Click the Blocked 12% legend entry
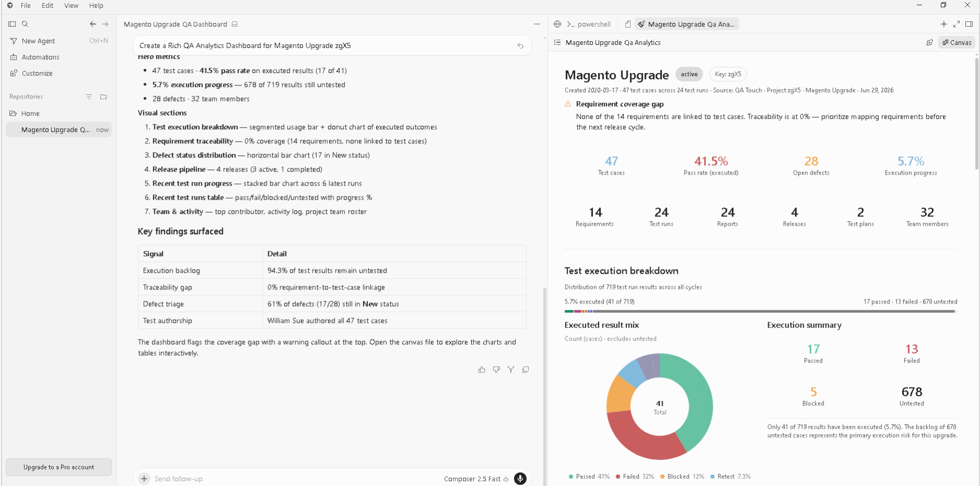Image resolution: width=980 pixels, height=486 pixels. [x=682, y=477]
